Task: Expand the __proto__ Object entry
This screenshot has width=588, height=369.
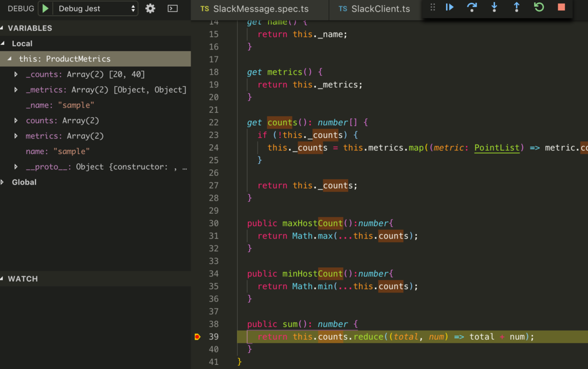Action: [16, 167]
